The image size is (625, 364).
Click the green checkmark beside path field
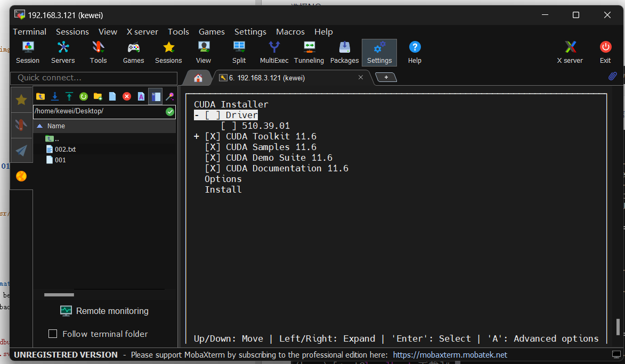pyautogui.click(x=170, y=112)
